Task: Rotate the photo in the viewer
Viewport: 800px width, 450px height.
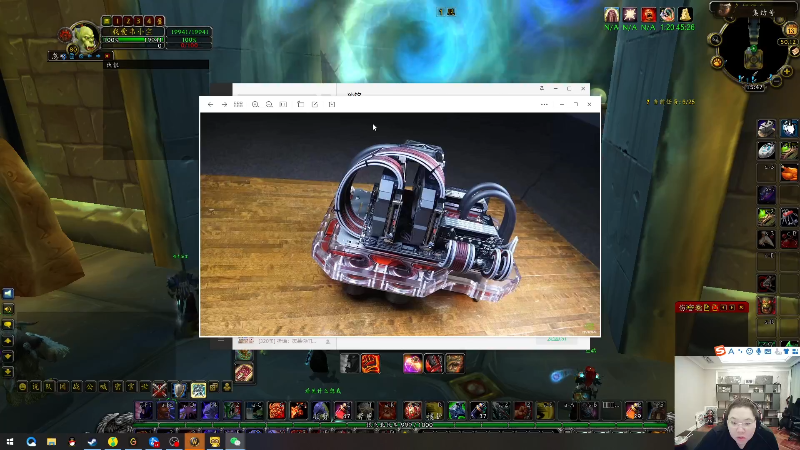Action: [x=300, y=104]
